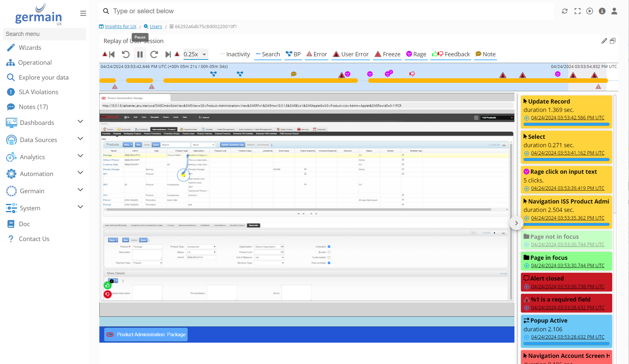Click the pencil edit icon
629x364 pixels.
pyautogui.click(x=604, y=41)
